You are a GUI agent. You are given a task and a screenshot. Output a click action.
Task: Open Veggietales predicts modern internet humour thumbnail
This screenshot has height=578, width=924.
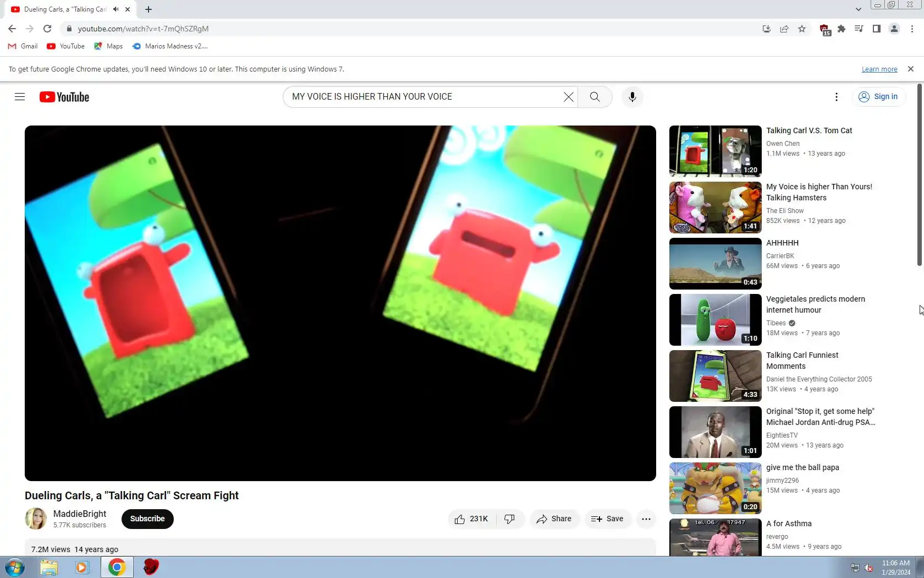tap(716, 320)
